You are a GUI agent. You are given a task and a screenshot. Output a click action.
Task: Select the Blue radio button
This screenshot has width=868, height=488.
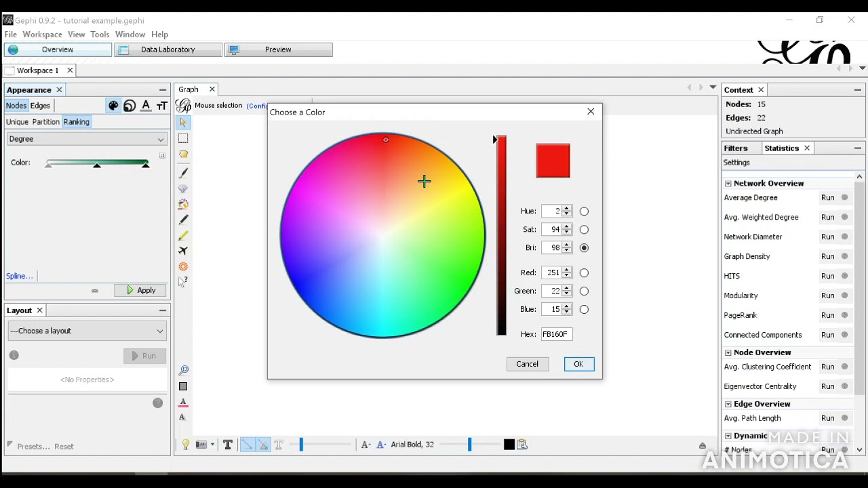pyautogui.click(x=584, y=310)
